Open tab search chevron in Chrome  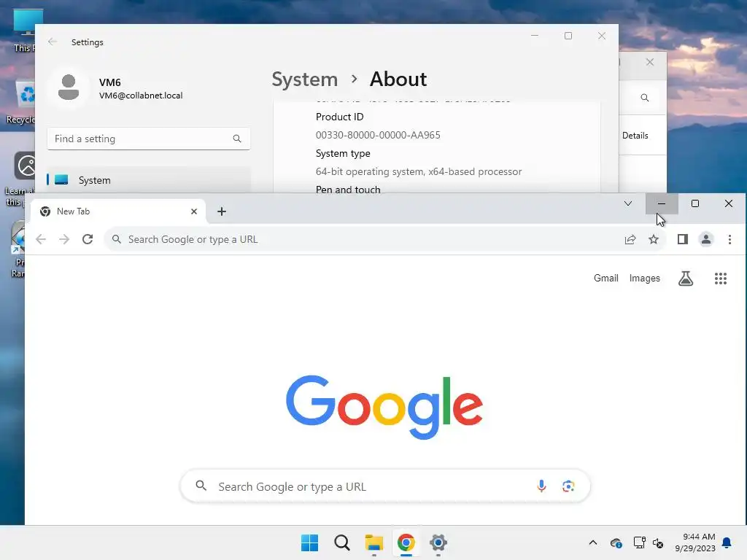pos(628,204)
